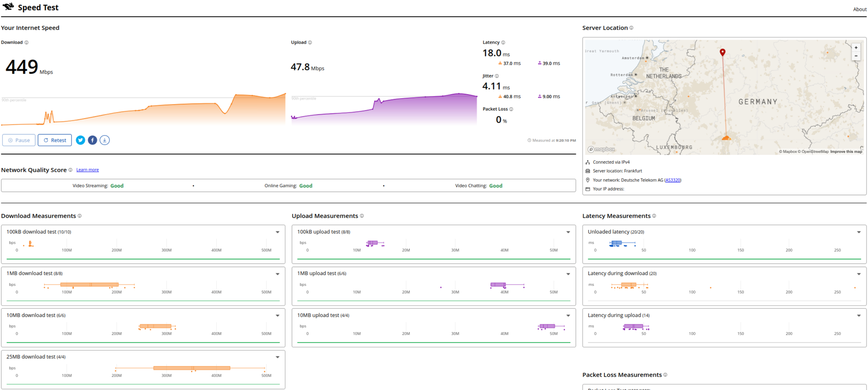This screenshot has width=868, height=390.
Task: Click the Network Quality Score info icon
Action: point(70,170)
